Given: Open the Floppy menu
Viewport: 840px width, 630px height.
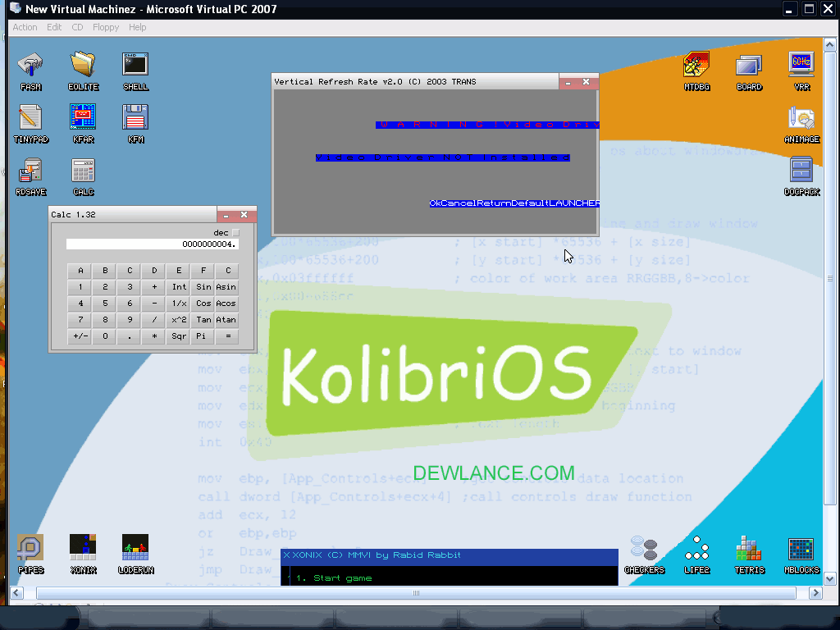Looking at the screenshot, I should point(106,27).
